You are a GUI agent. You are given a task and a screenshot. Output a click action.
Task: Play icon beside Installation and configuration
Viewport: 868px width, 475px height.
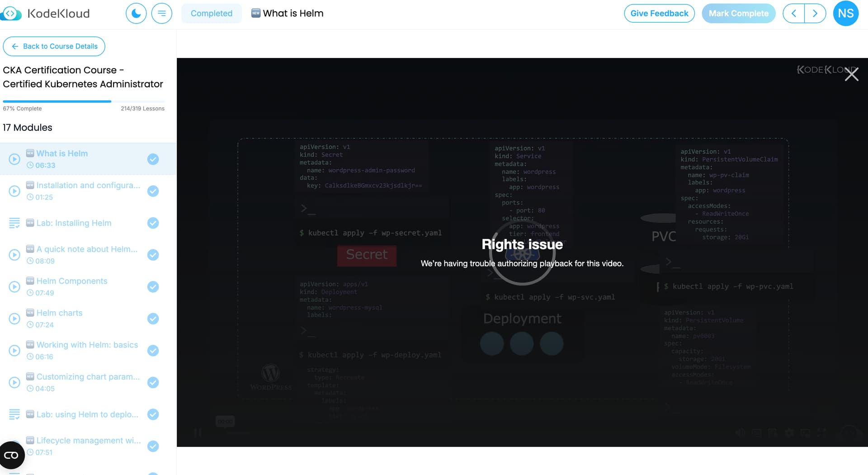[x=14, y=191]
